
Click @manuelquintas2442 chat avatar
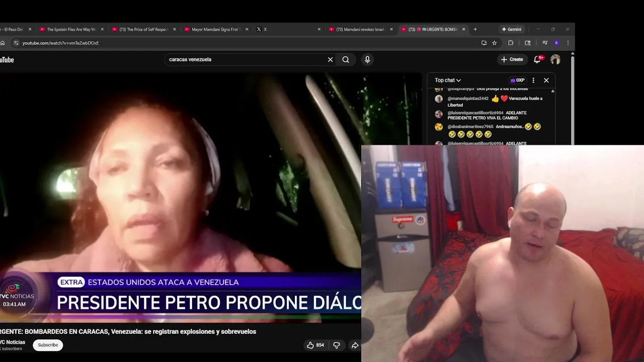[439, 99]
